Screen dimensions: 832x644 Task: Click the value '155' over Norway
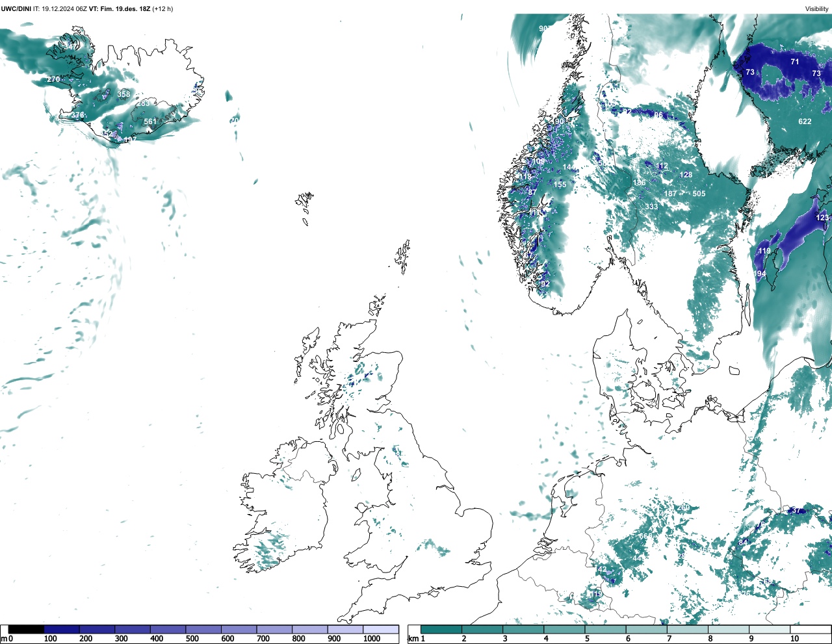click(x=560, y=185)
